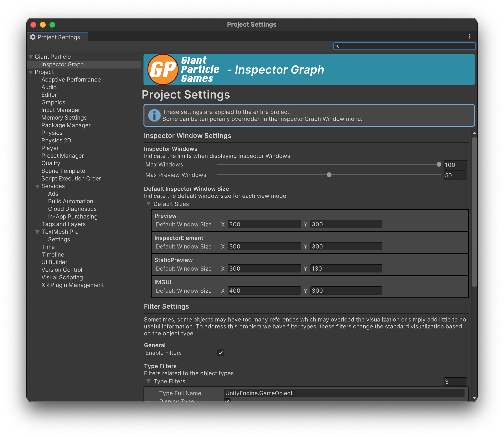Collapse the TextMesh Pro tree section
The height and width of the screenshot is (437, 504).
click(37, 232)
